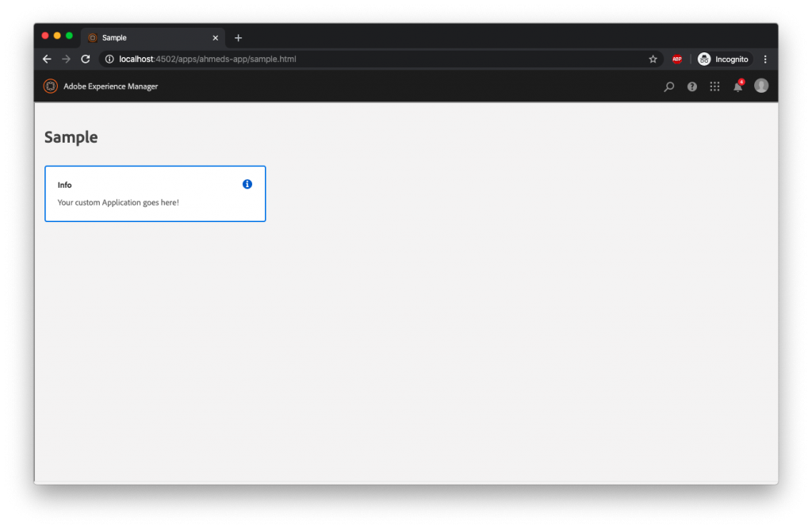Image resolution: width=812 pixels, height=529 pixels.
Task: Click the localhost:4502 address bar URL
Action: coord(208,59)
